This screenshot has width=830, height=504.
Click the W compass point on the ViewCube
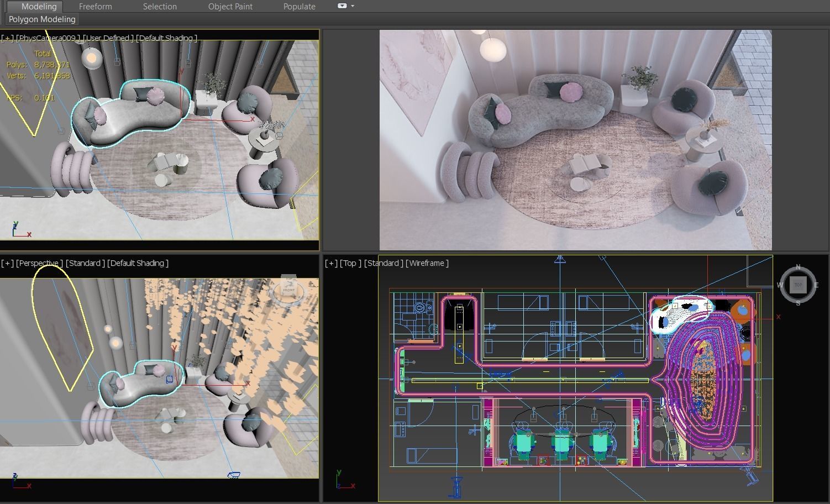[x=780, y=285]
